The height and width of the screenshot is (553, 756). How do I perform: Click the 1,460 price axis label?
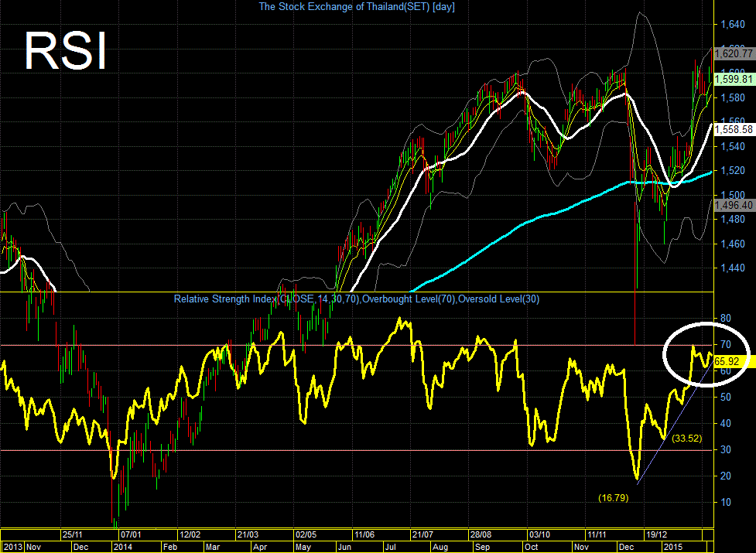point(732,244)
